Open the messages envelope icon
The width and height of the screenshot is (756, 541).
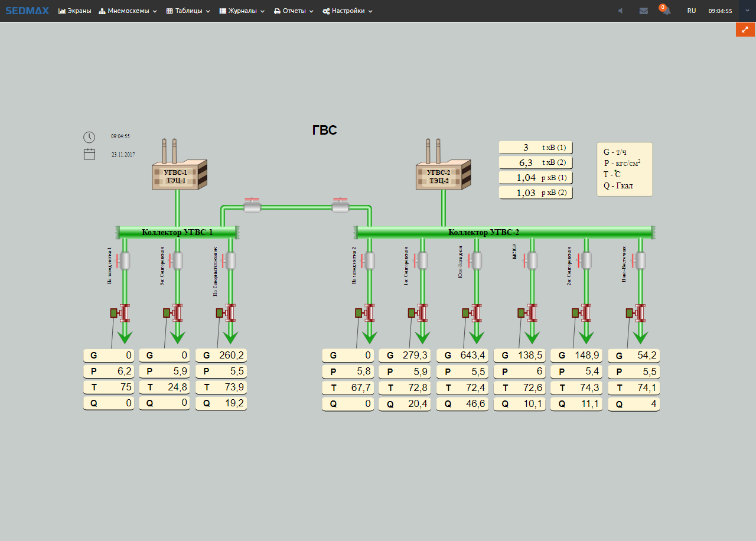[643, 11]
